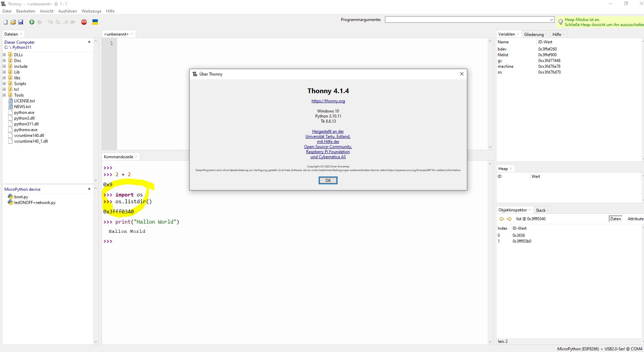644x352 pixels.
Task: Click the machine variable row
Action: (x=569, y=66)
